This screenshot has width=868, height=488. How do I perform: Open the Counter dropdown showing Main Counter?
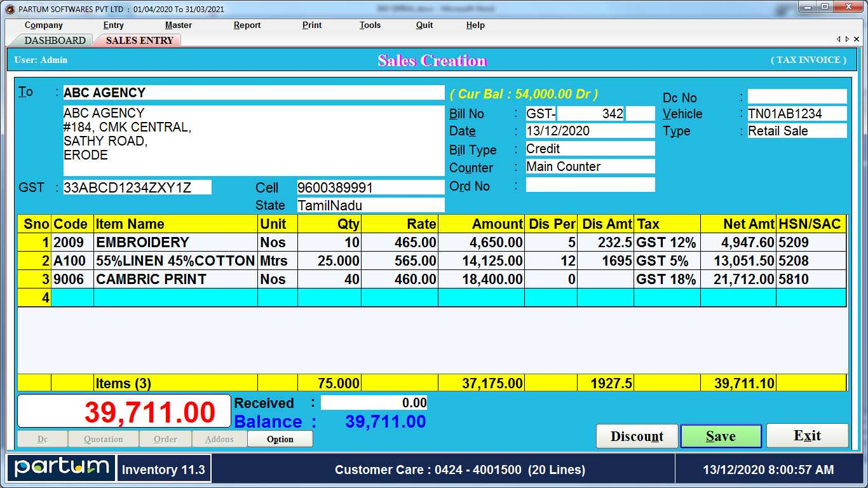(590, 166)
